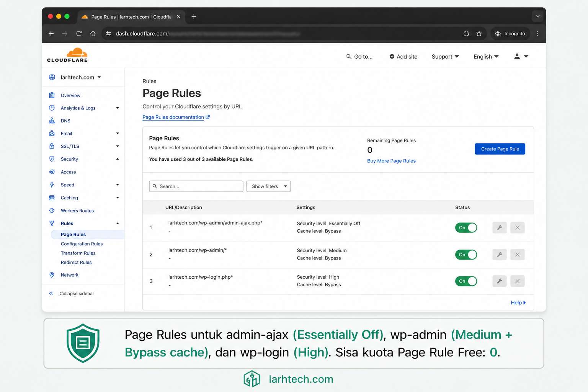Expand the Caching sidebar section

point(118,198)
